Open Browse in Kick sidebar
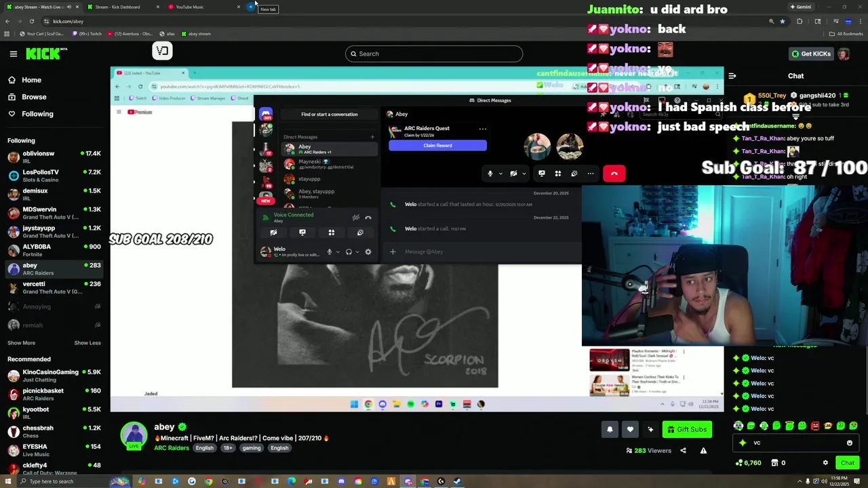 34,97
